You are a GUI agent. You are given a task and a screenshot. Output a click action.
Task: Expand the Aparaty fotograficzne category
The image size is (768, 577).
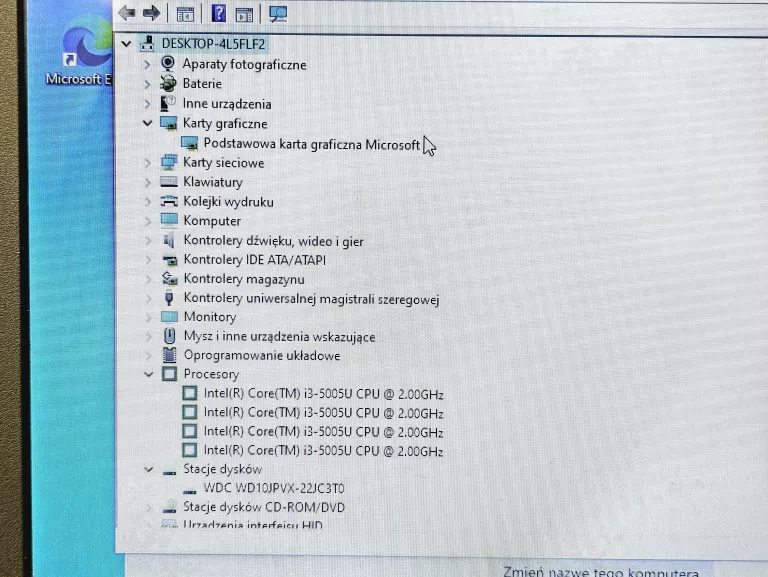(148, 64)
